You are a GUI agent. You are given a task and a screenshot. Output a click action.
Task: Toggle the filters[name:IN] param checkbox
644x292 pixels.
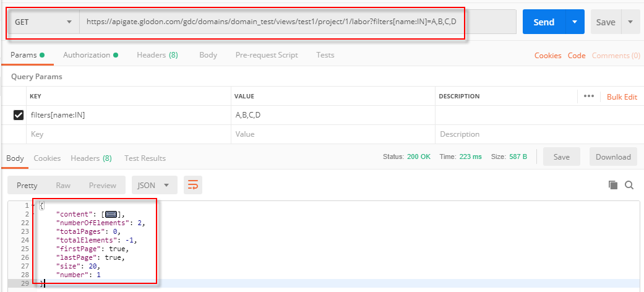pyautogui.click(x=19, y=114)
